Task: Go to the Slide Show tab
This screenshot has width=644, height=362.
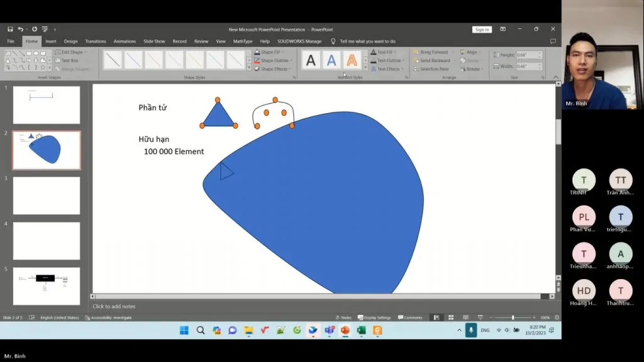Action: point(154,41)
